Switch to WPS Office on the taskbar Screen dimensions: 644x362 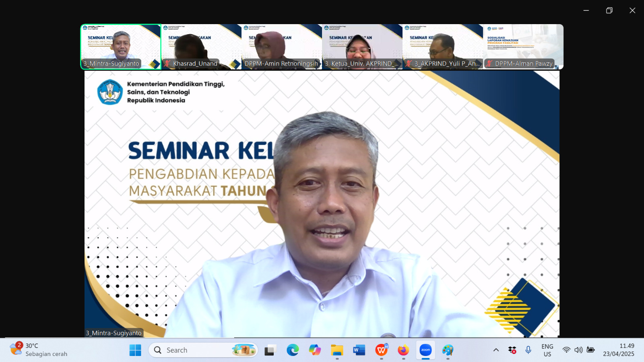381,350
